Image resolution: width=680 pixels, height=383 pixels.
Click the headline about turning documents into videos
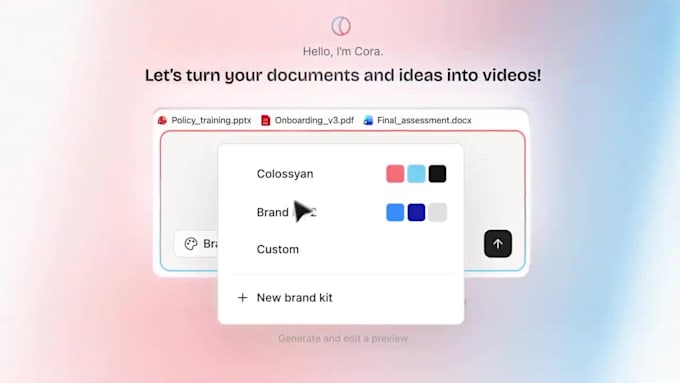coord(343,75)
